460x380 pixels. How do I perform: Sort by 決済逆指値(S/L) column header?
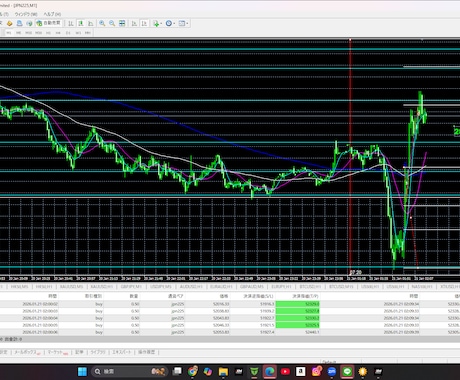tap(258, 296)
